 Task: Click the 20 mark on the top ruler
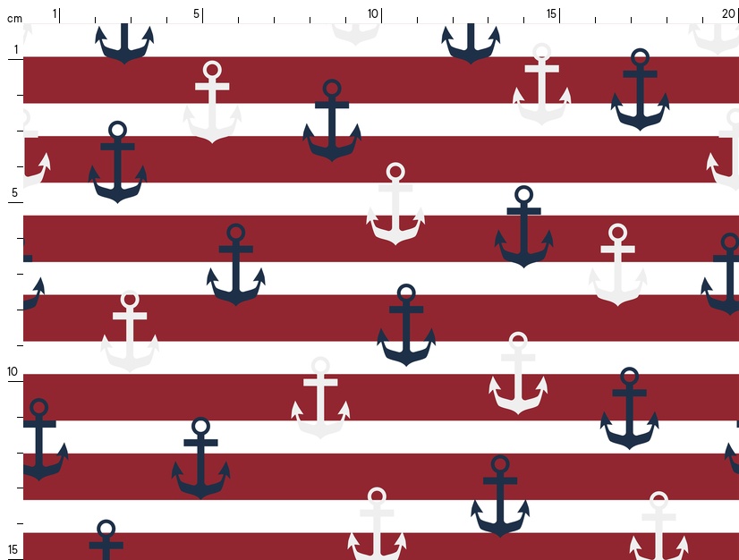(x=729, y=13)
